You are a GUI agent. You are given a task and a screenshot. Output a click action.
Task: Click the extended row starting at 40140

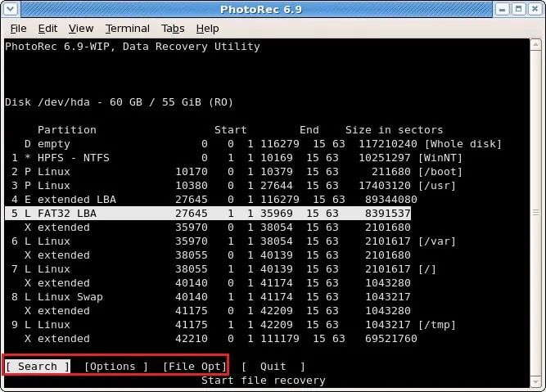click(x=218, y=283)
